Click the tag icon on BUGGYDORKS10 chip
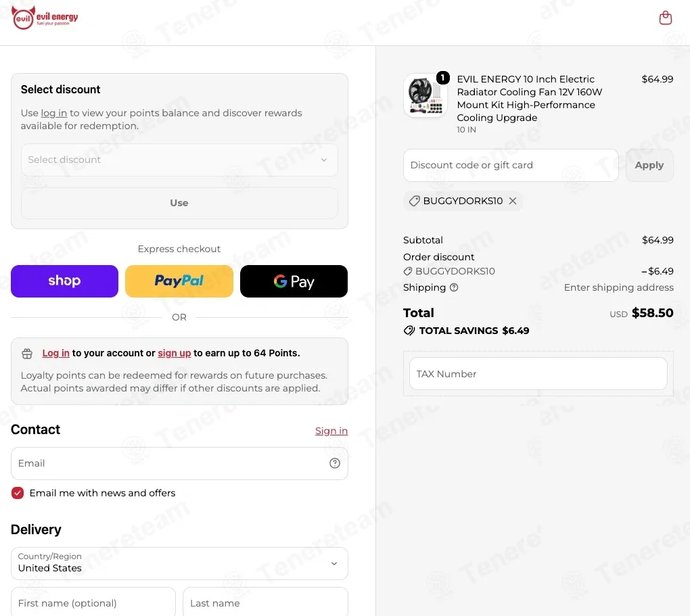Image resolution: width=690 pixels, height=616 pixels. (413, 201)
